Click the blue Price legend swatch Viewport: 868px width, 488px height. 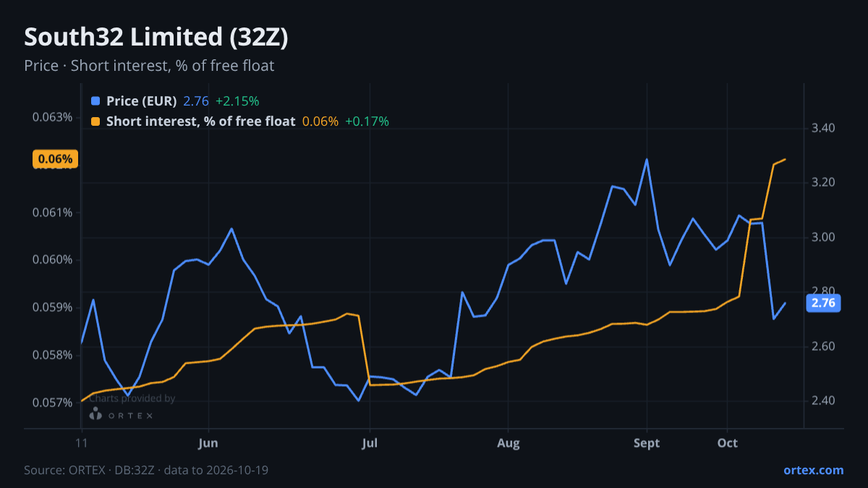pyautogui.click(x=95, y=101)
